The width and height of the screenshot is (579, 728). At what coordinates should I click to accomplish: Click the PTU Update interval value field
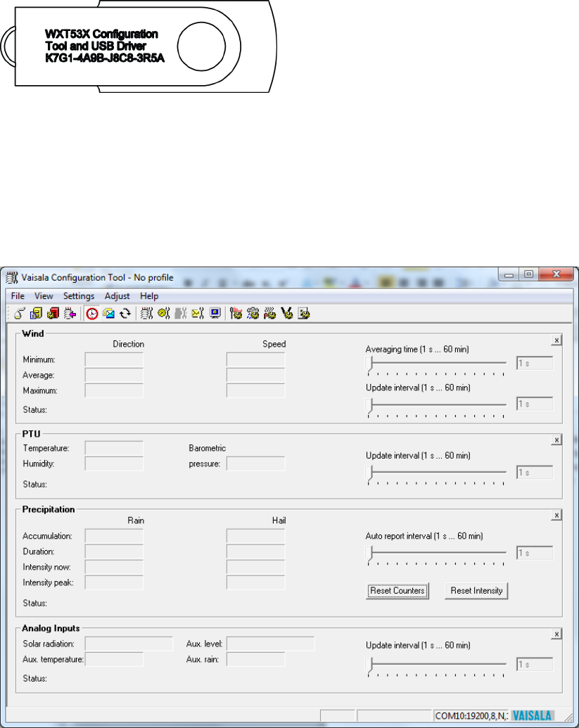pyautogui.click(x=535, y=472)
